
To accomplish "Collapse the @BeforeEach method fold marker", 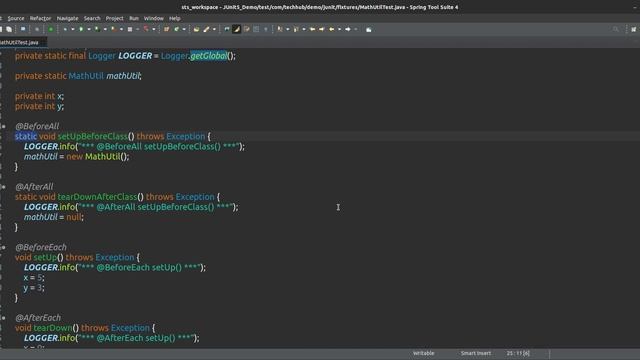I will coord(3,247).
